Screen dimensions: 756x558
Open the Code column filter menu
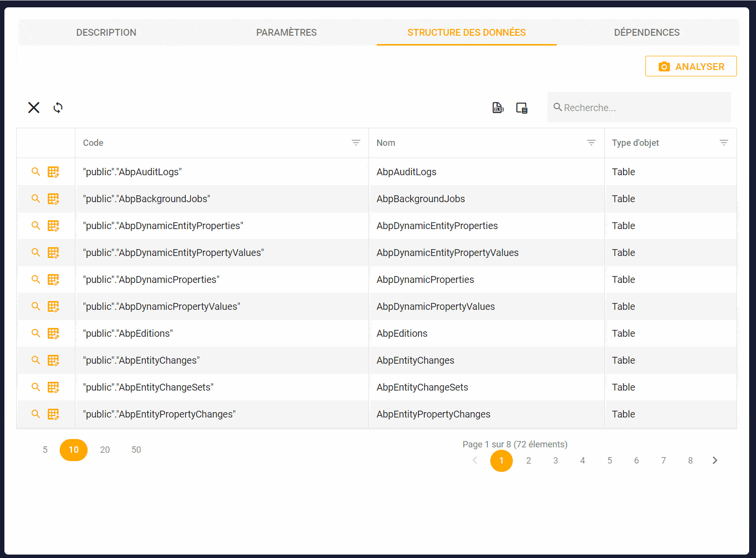click(x=356, y=143)
